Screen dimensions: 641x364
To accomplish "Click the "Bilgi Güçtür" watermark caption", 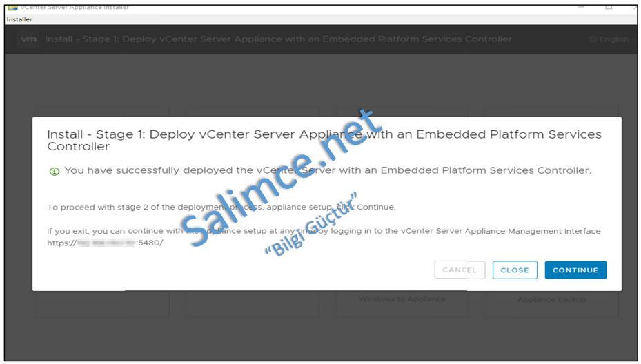I will click(x=310, y=225).
